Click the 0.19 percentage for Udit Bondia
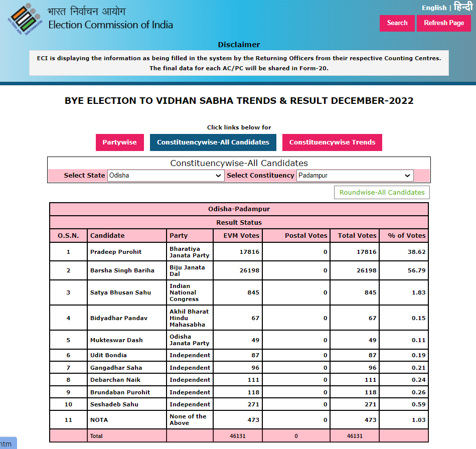476x449 pixels. tap(418, 355)
